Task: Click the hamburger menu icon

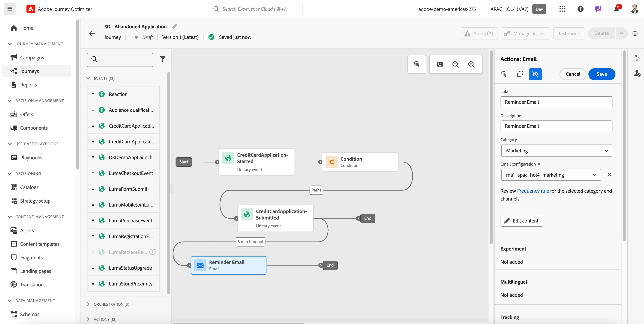Action: tap(10, 9)
